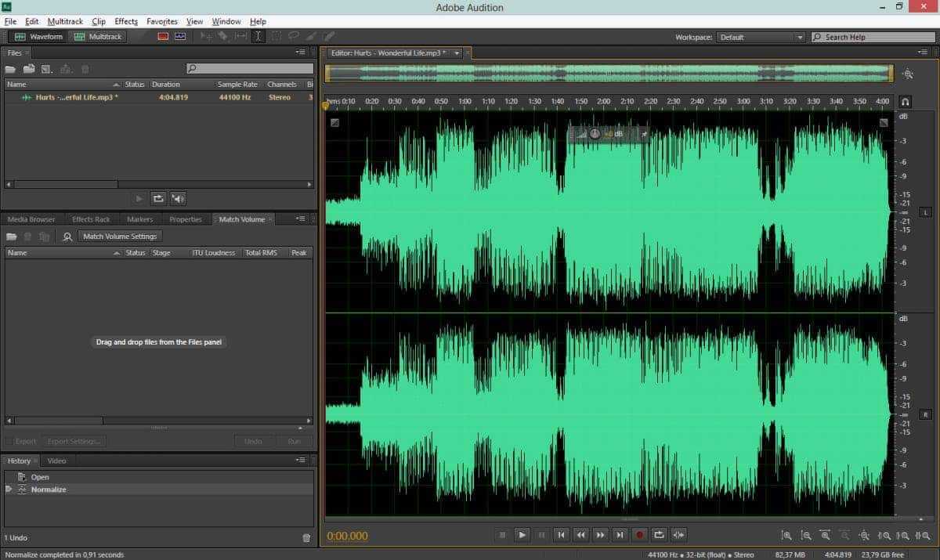Click the fade-out handle at waveform end
Viewport: 940px width, 560px height.
click(884, 122)
